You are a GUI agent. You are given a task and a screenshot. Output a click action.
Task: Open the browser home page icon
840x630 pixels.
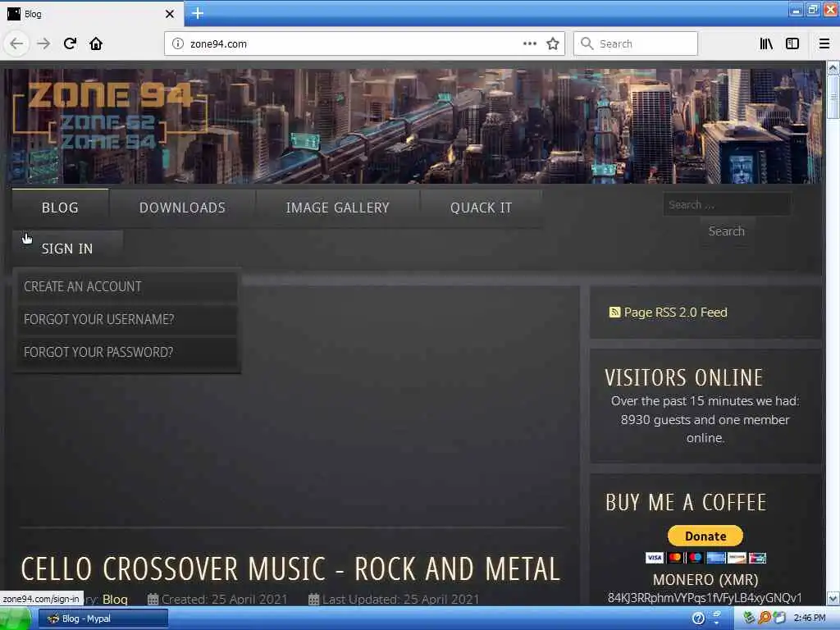(96, 43)
